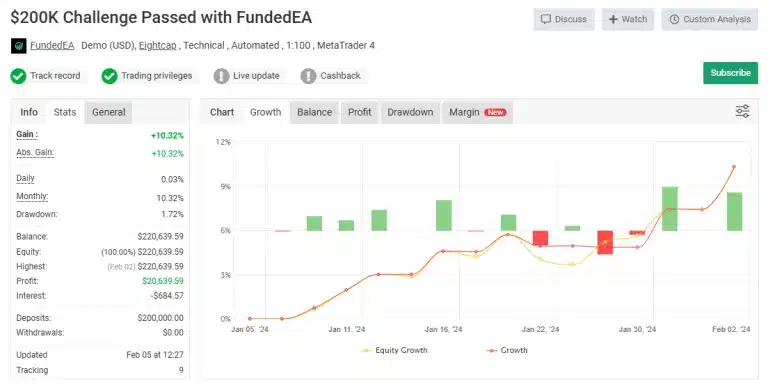
Task: Switch to the General tab
Action: [109, 112]
